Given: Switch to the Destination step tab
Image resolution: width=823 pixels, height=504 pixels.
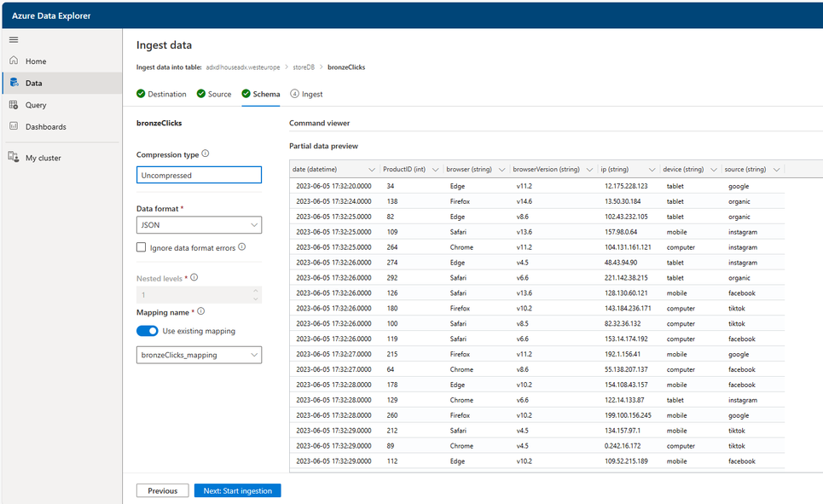Looking at the screenshot, I should pos(161,94).
